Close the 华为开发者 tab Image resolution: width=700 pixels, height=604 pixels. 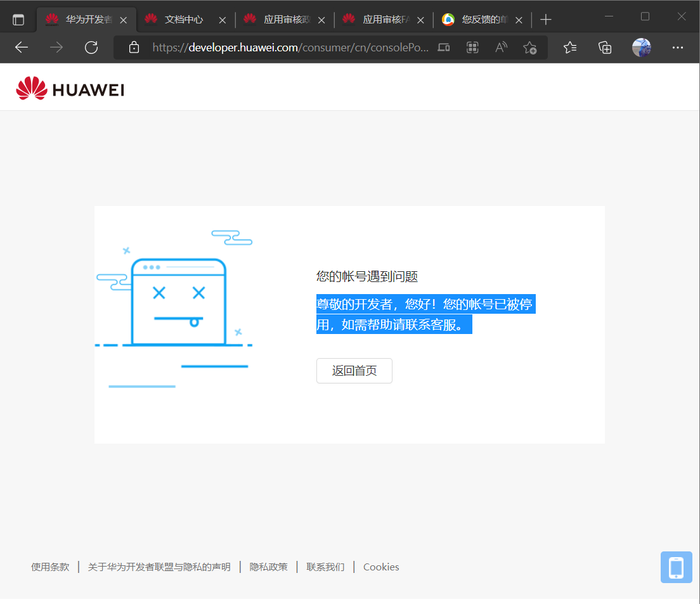pos(124,20)
